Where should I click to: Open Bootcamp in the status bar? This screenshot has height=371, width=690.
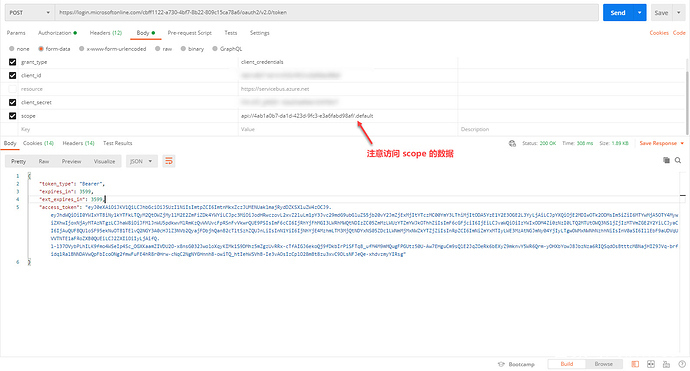(x=516, y=364)
